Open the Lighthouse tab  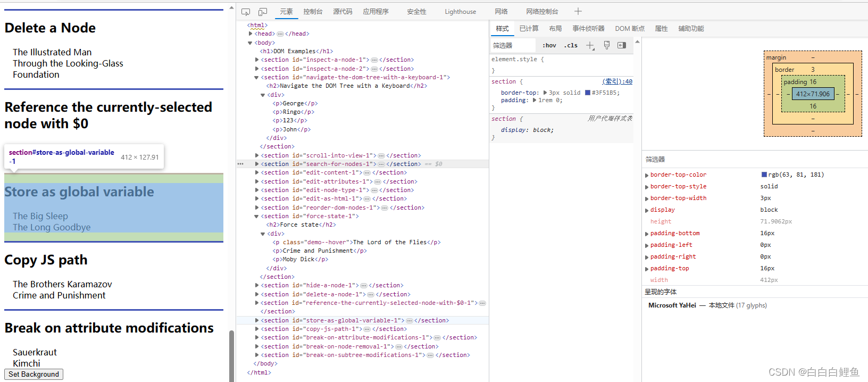coord(461,12)
